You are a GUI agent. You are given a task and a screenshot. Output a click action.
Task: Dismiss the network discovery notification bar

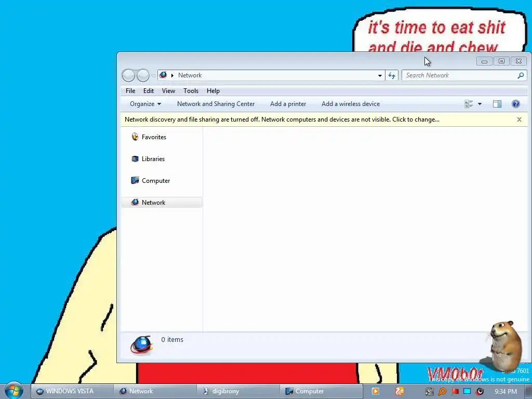coord(519,119)
